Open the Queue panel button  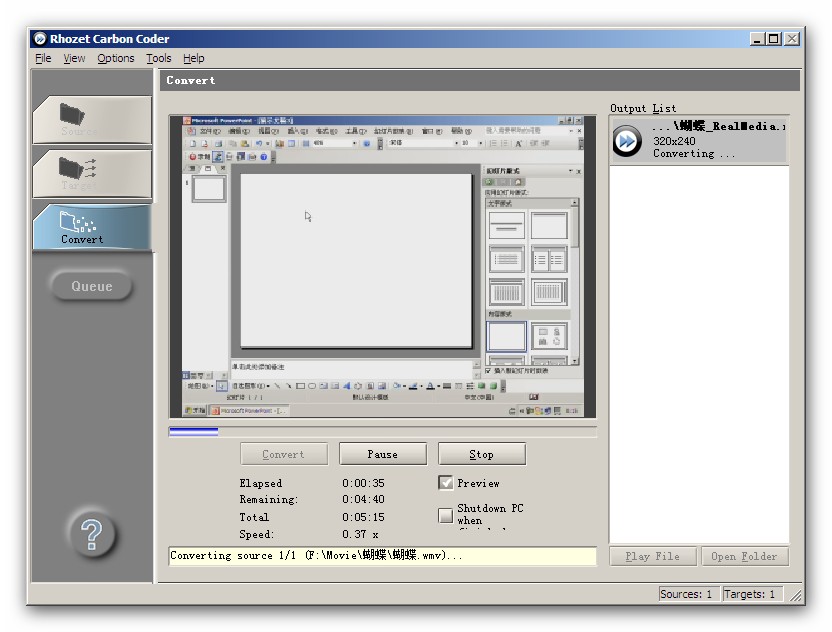point(91,286)
